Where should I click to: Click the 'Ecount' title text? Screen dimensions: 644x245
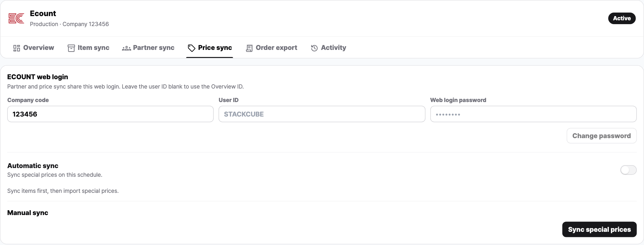tap(43, 14)
